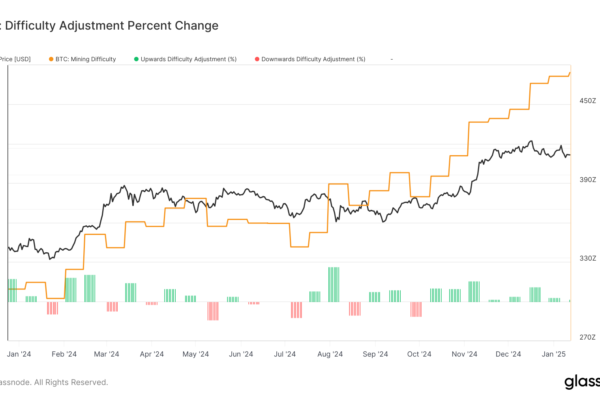Select the tallest green bar near Aug '24

click(333, 284)
